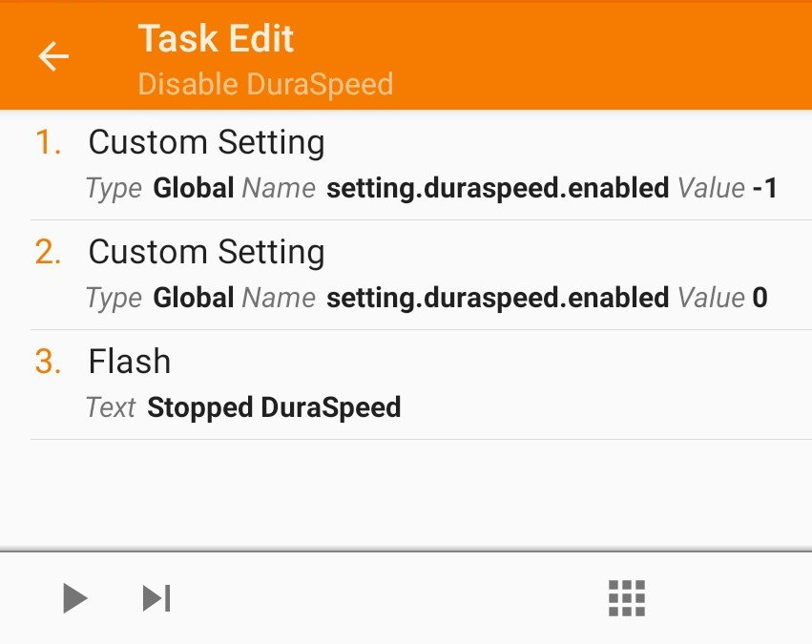This screenshot has height=644, width=812.
Task: Tap the Value 0 field in action two
Action: tap(722, 297)
